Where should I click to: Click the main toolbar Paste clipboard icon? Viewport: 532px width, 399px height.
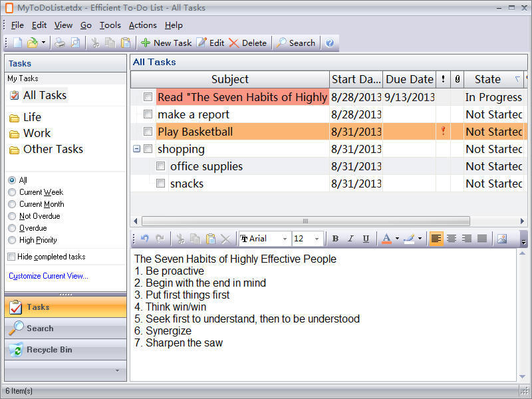[x=126, y=43]
